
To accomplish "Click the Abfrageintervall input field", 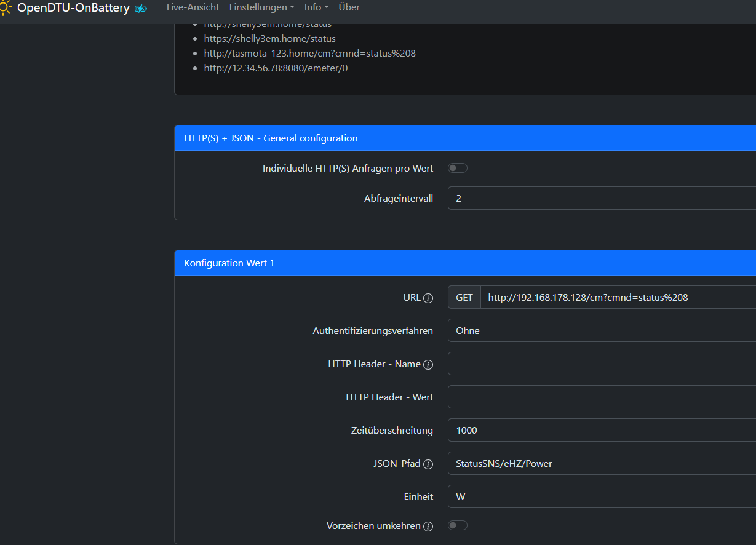I will 602,199.
